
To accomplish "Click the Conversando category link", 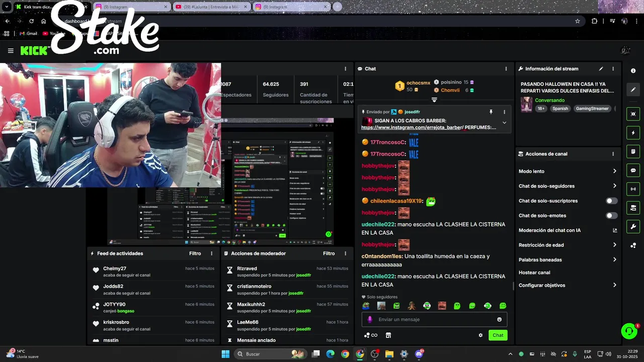I will tap(549, 100).
